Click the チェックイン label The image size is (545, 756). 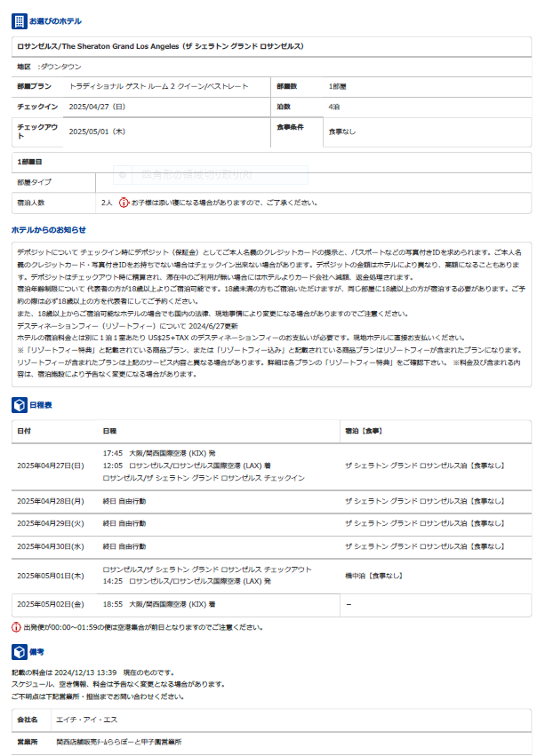click(37, 107)
